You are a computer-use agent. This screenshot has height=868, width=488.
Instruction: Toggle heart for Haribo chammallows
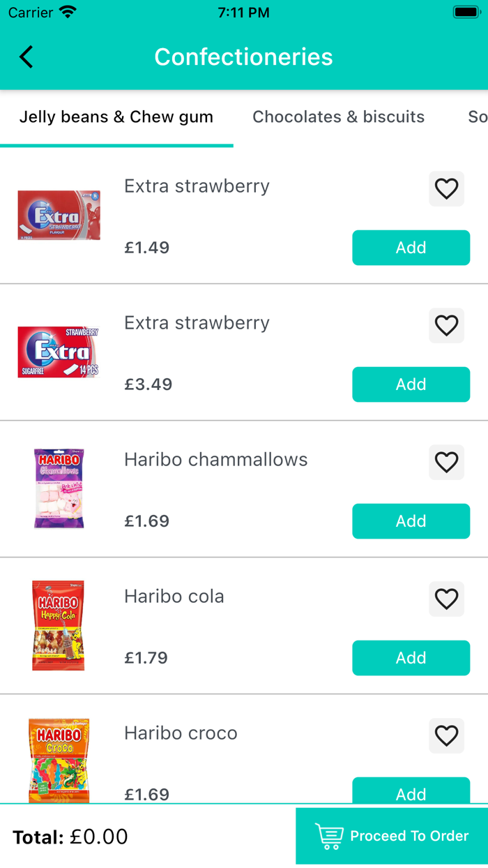[446, 463]
